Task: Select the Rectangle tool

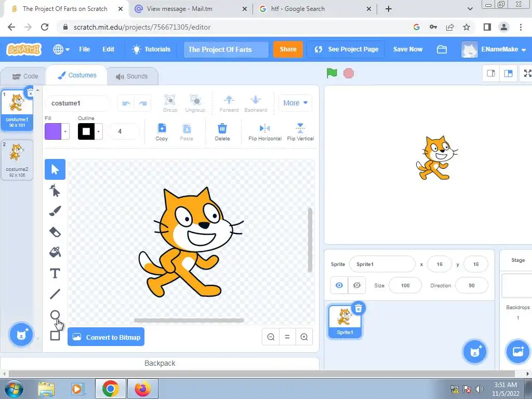Action: (x=55, y=336)
